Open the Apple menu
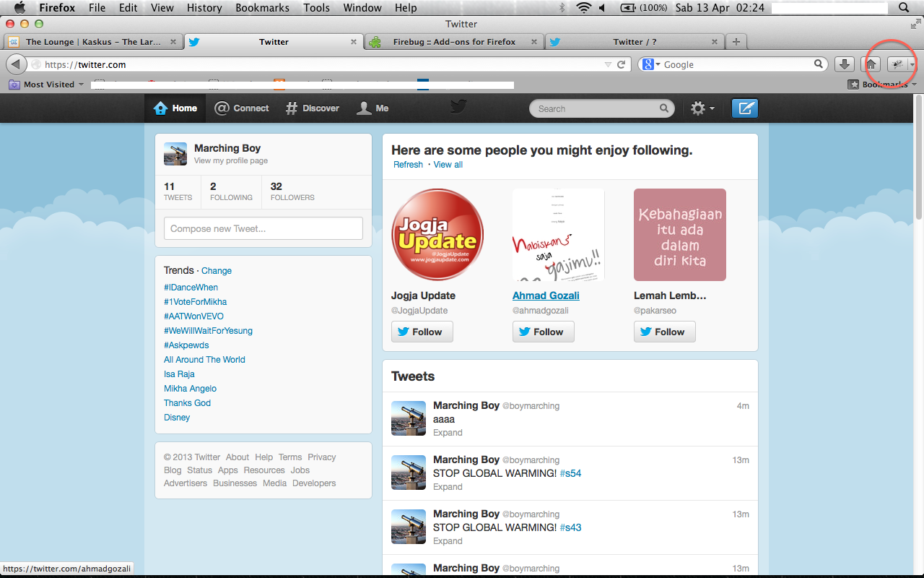Image resolution: width=924 pixels, height=578 pixels. pos(19,7)
